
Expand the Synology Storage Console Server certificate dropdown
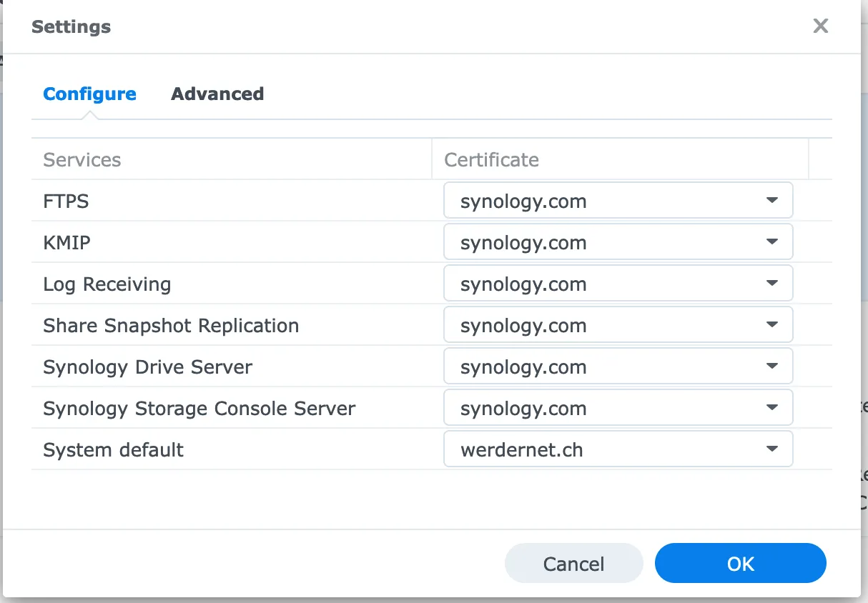(618, 408)
